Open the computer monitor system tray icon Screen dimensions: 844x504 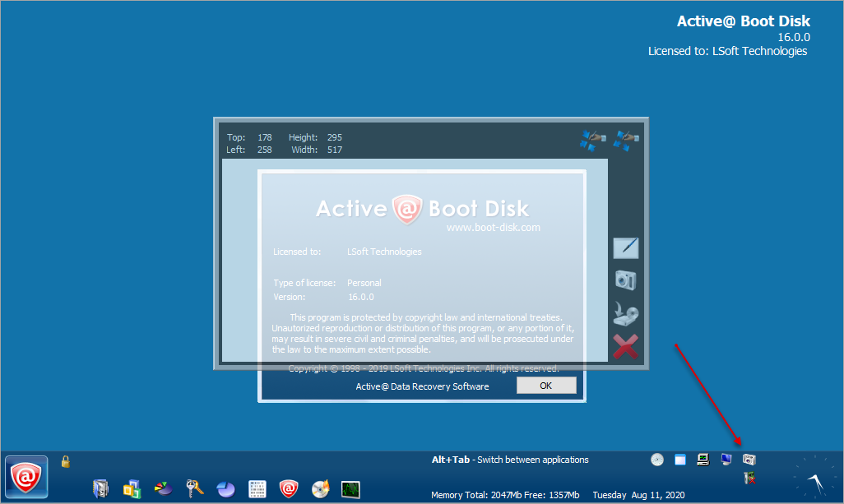pyautogui.click(x=703, y=460)
